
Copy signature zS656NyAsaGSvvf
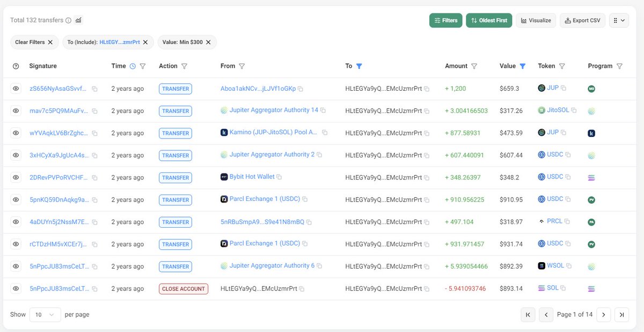pos(94,89)
